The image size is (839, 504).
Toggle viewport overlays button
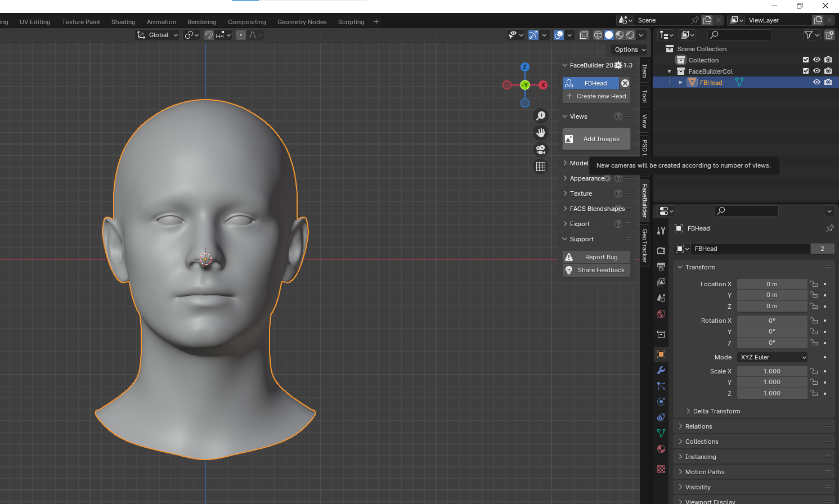click(x=559, y=35)
